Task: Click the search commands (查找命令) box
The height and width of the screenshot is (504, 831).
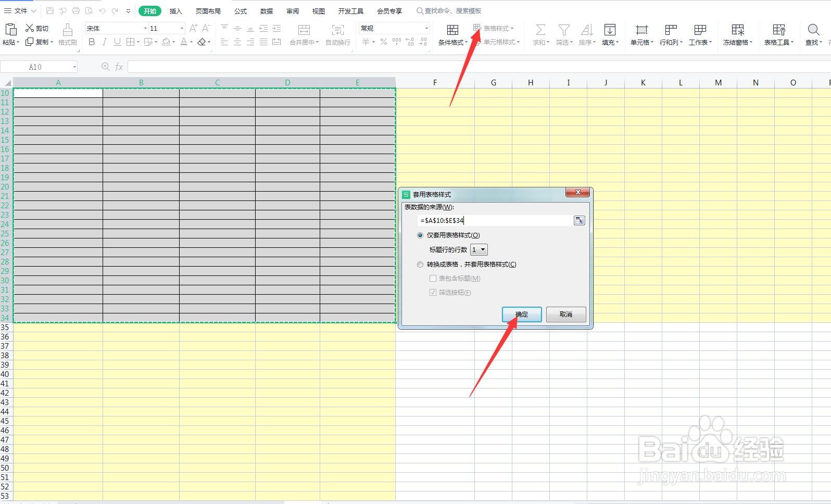Action: [x=449, y=11]
